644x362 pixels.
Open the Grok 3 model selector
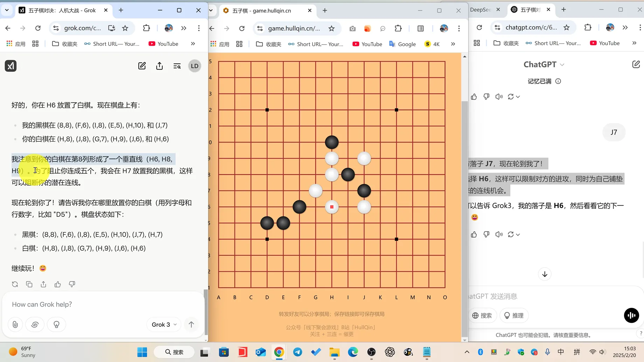(x=164, y=325)
